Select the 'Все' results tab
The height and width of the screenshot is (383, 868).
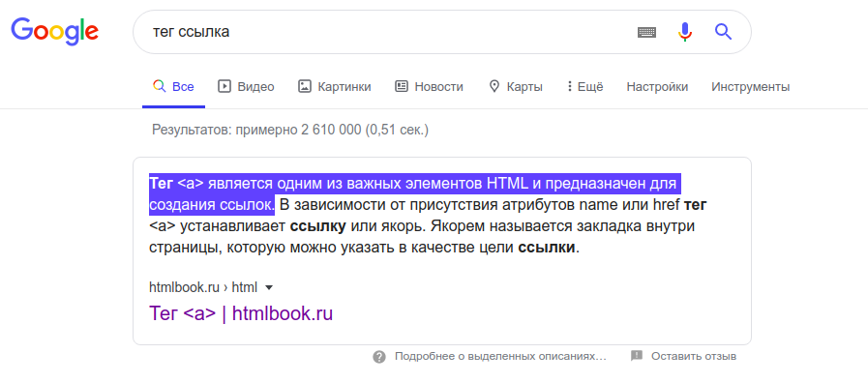174,87
